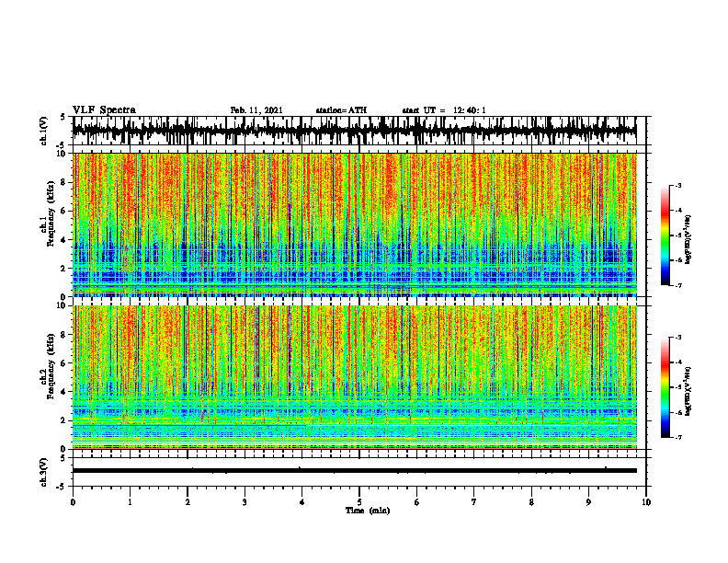Click the "8" kHz tick of ch.1 spectrogram
728x563 pixels.
coord(64,182)
